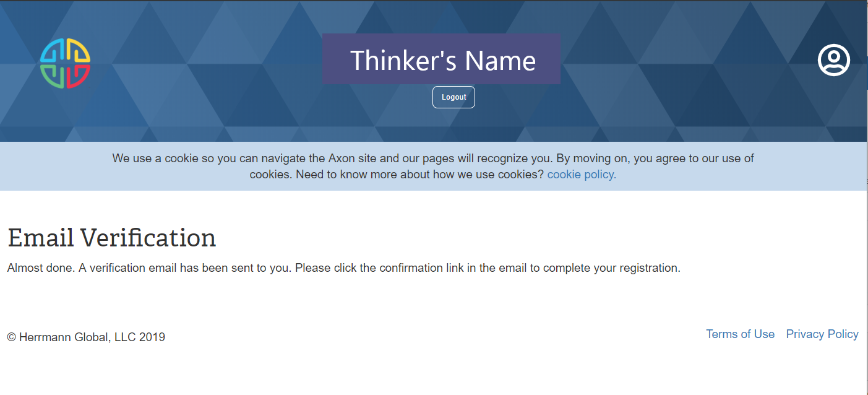Open the Terms of Use link

[740, 334]
